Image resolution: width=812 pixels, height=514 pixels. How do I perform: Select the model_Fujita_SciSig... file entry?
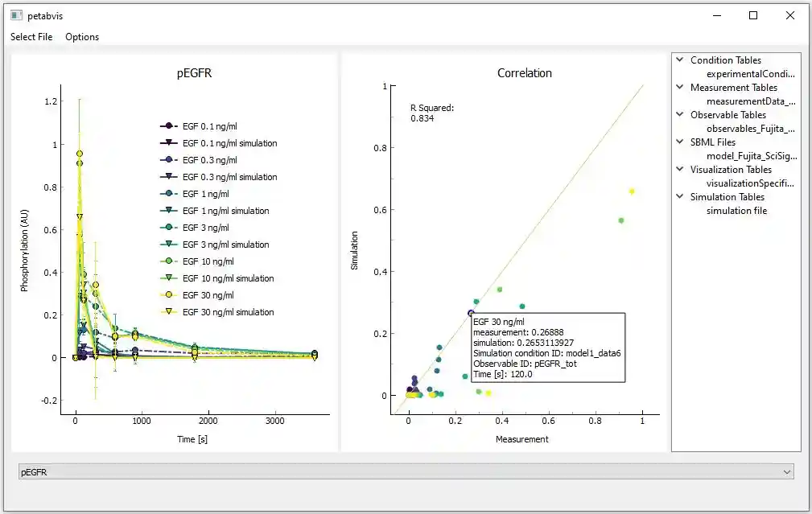(x=752, y=156)
